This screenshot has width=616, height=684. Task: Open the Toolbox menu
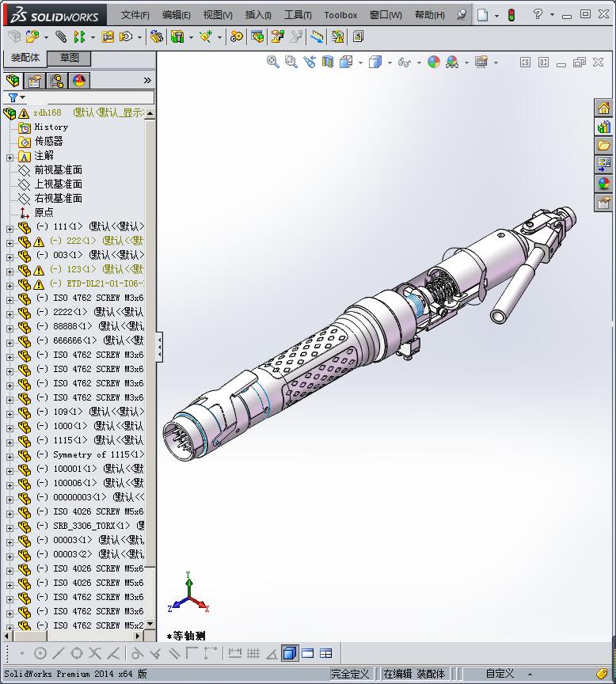[x=340, y=15]
